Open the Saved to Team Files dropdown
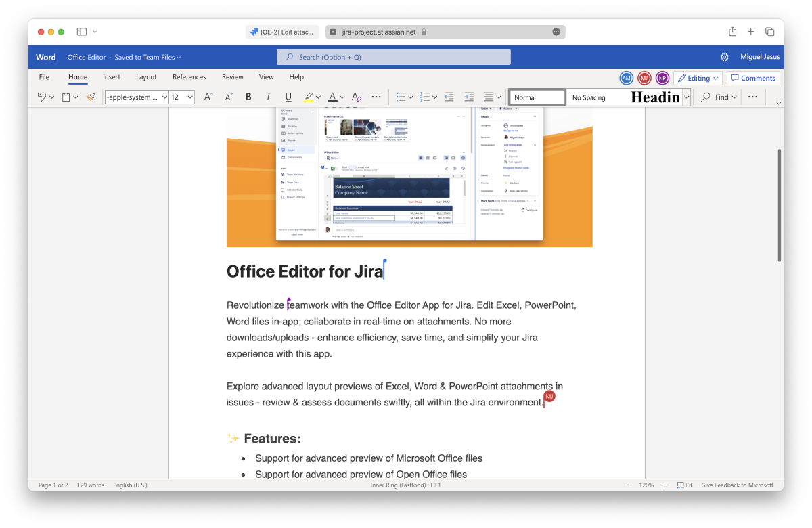Viewport: 812px width, 528px height. point(148,58)
